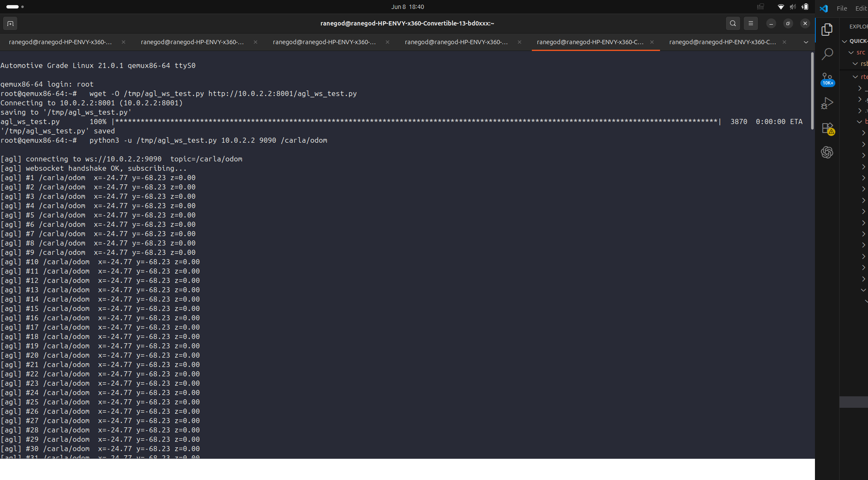868x480 pixels.
Task: Open Source Control with the 10K+ badge
Action: point(827,79)
